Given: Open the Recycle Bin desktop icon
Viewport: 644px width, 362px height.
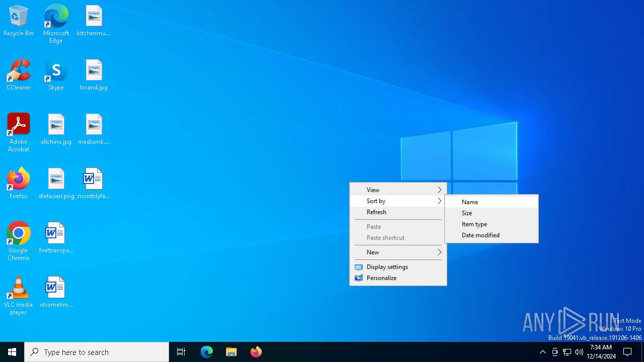Looking at the screenshot, I should 19,21.
